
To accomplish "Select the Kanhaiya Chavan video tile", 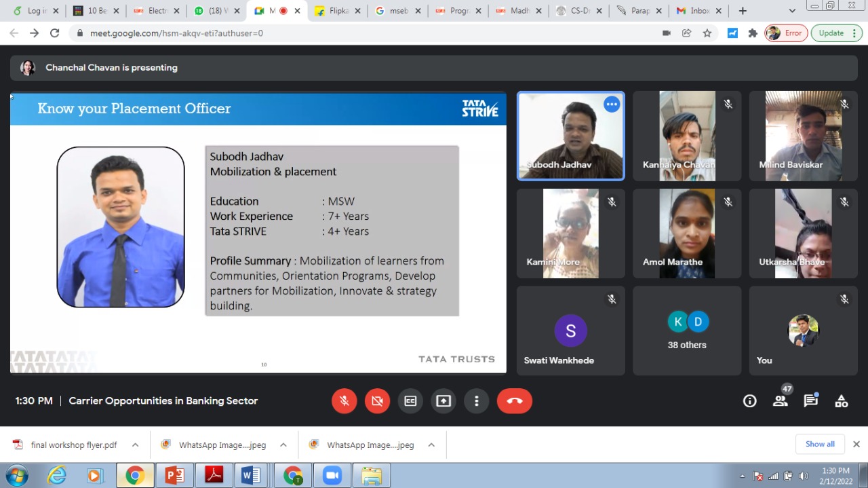I will [687, 136].
